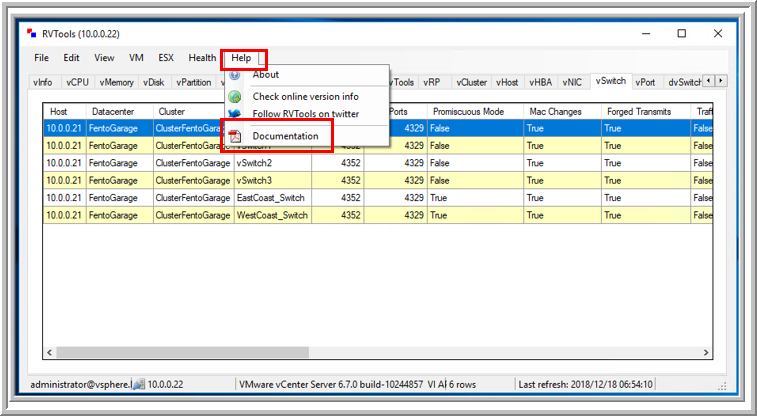
Task: Click the Documentation PDF icon in Help menu
Action: point(235,136)
